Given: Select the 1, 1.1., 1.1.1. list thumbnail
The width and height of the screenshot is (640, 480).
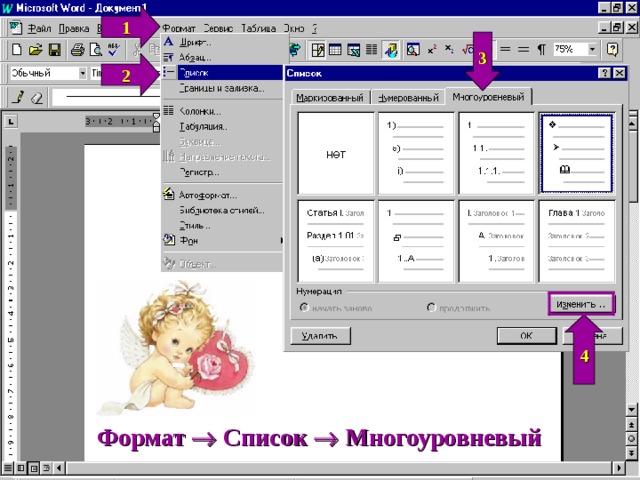Looking at the screenshot, I should tap(496, 153).
